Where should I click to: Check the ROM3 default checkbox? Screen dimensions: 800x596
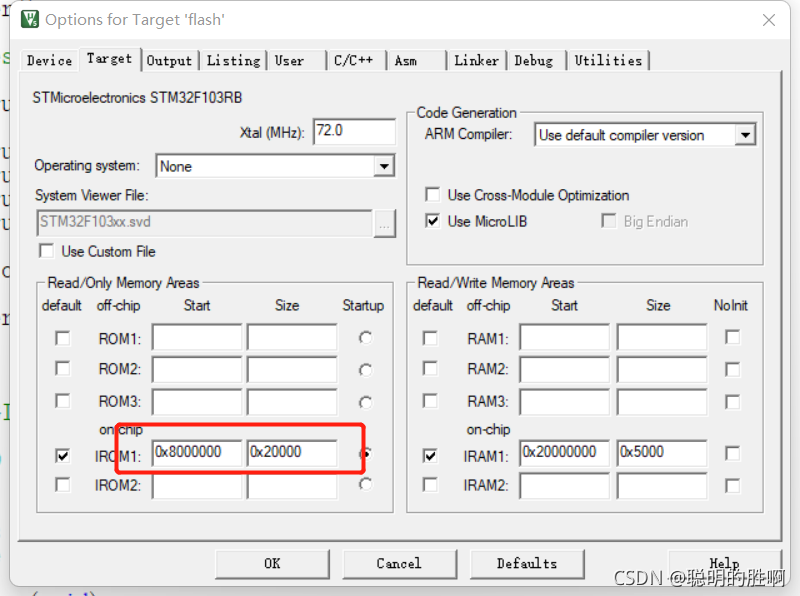(63, 401)
